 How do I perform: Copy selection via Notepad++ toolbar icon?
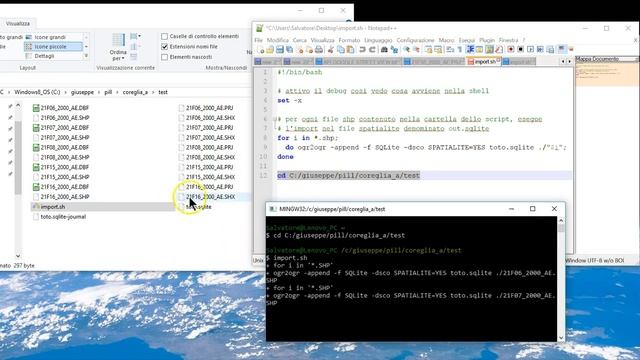341,50
